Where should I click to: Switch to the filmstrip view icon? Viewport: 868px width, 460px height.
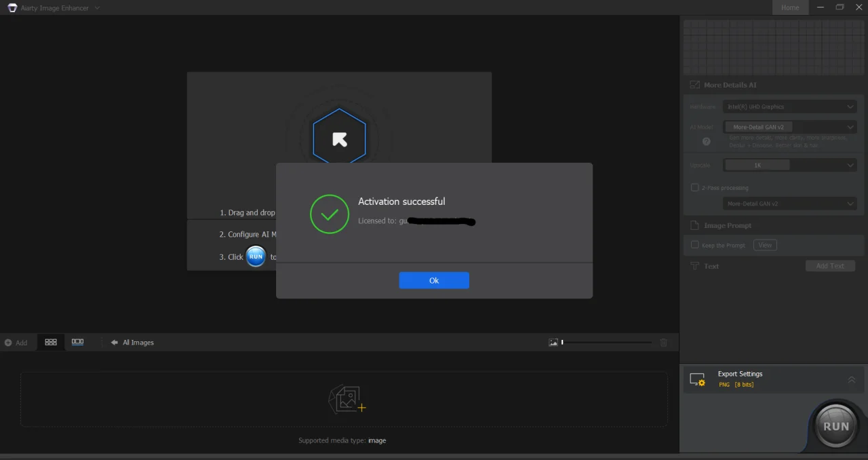click(77, 342)
